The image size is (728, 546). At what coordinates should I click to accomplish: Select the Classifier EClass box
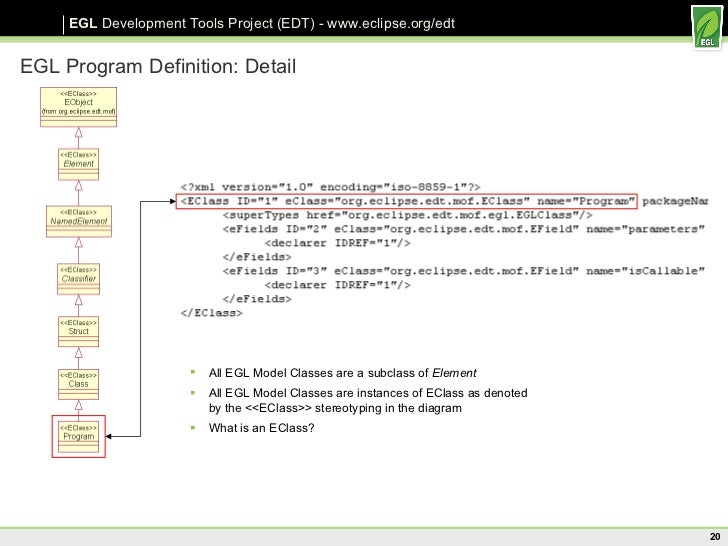click(78, 279)
